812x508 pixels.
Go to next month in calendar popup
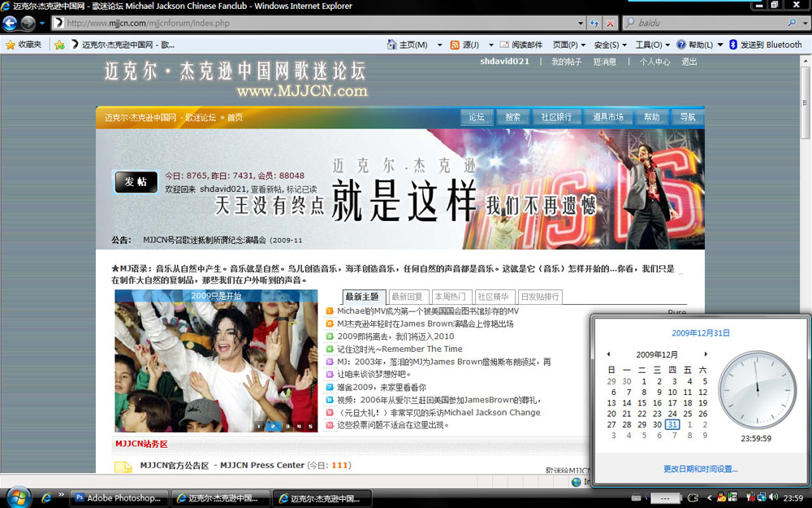[706, 354]
